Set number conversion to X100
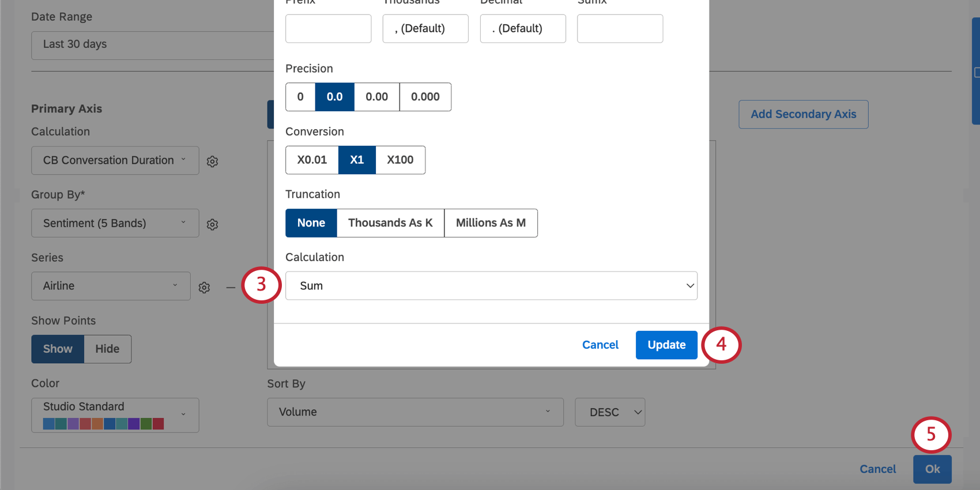Viewport: 980px width, 490px height. pyautogui.click(x=400, y=160)
